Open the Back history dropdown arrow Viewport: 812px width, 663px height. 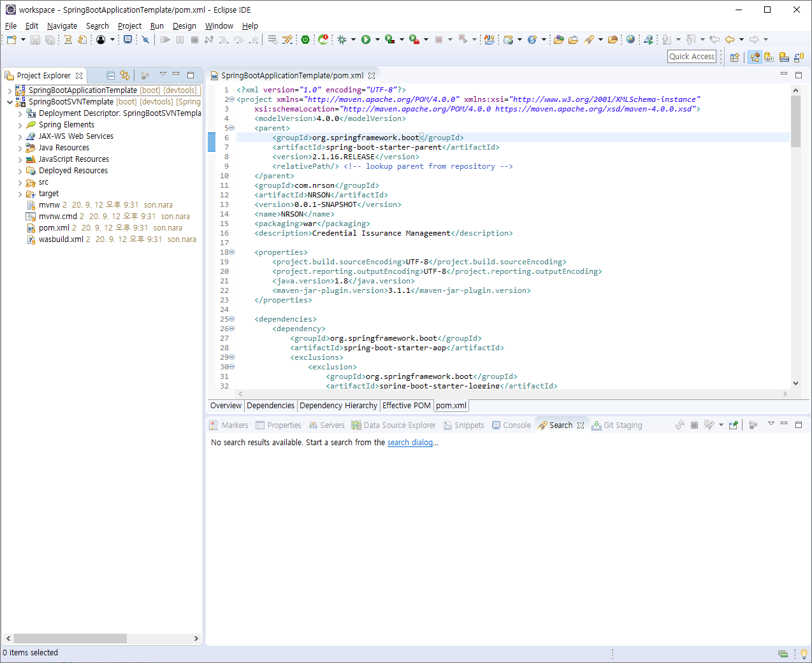pyautogui.click(x=741, y=39)
